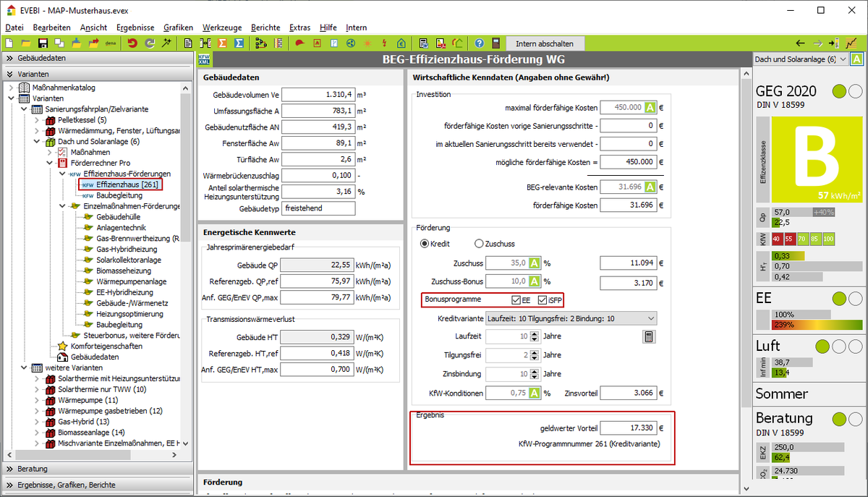This screenshot has width=868, height=497.
Task: Click the green house euro icon
Action: [401, 43]
